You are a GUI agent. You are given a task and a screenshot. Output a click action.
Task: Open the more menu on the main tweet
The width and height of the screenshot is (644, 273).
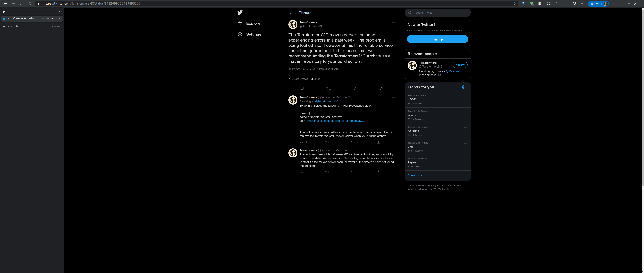pyautogui.click(x=394, y=22)
